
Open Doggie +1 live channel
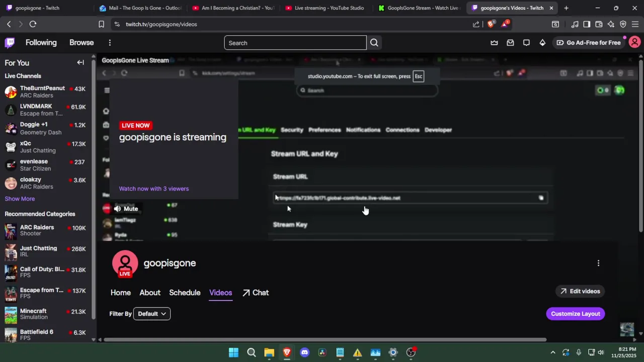coord(46,128)
